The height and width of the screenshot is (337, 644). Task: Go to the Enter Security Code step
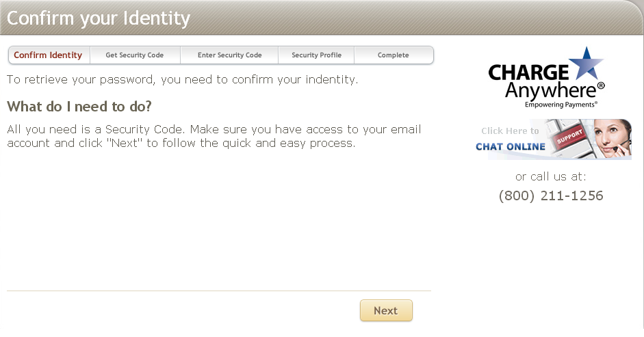point(229,55)
